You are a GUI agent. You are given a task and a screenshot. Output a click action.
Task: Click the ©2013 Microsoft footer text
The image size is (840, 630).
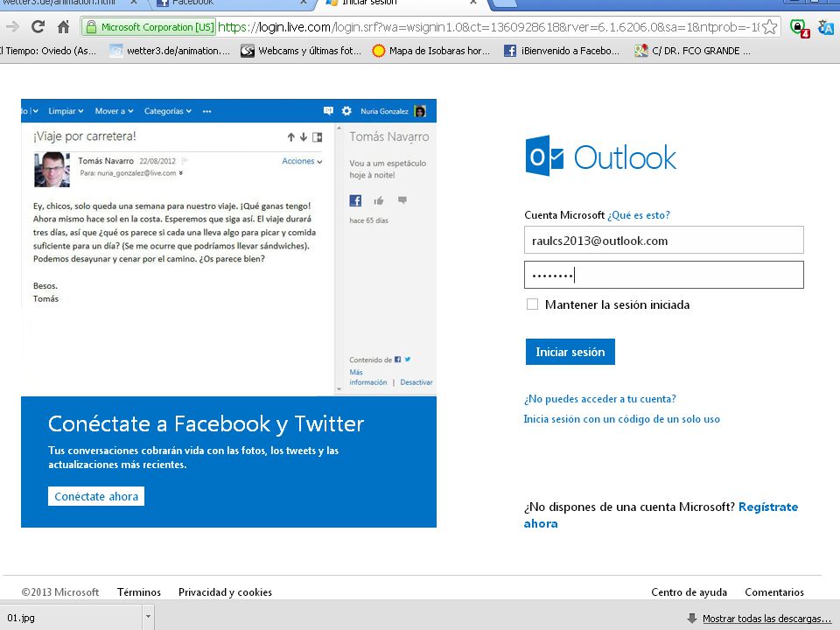(60, 592)
